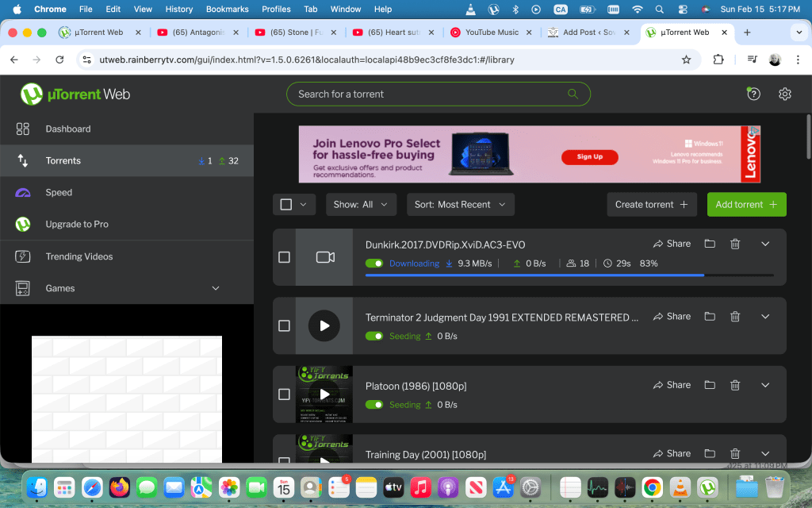Open the settings gear icon
812x508 pixels.
pos(785,94)
